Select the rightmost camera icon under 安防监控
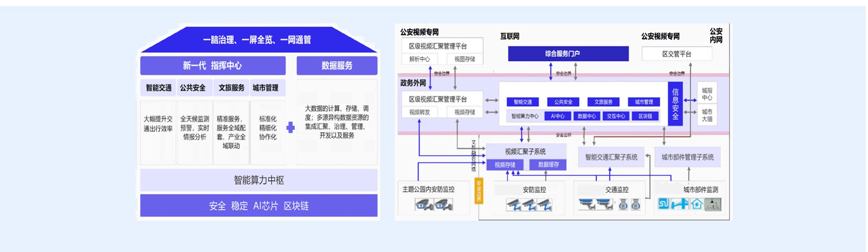This screenshot has height=252, width=868. (545, 205)
